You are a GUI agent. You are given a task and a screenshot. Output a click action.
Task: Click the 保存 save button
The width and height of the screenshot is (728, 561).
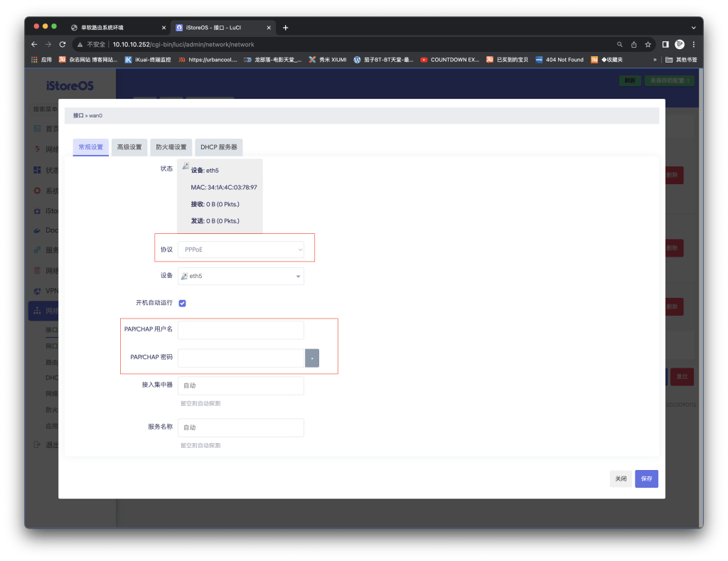646,479
